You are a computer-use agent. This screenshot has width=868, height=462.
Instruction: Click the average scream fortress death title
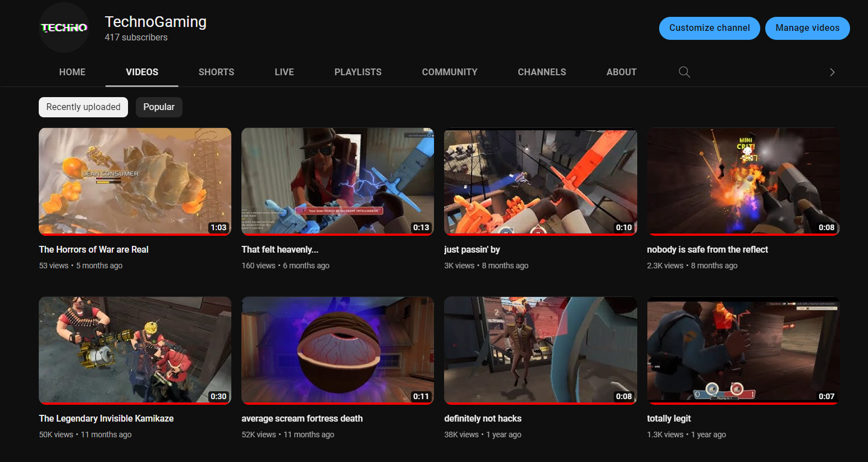302,419
